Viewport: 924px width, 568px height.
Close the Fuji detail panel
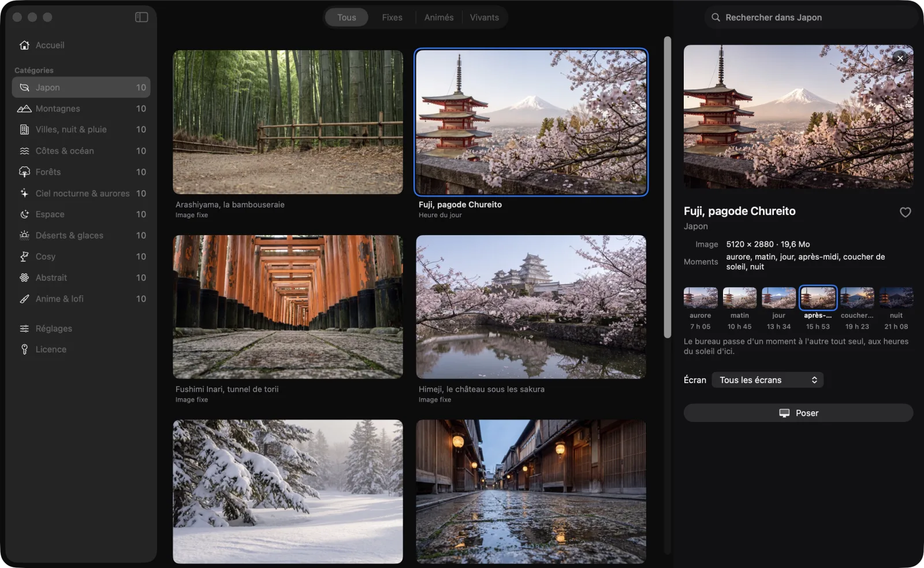tap(900, 58)
